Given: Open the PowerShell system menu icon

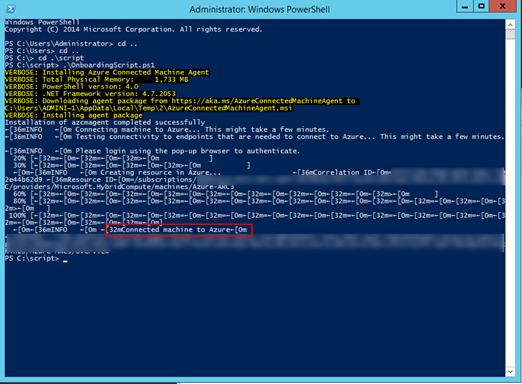Looking at the screenshot, I should pyautogui.click(x=10, y=9).
